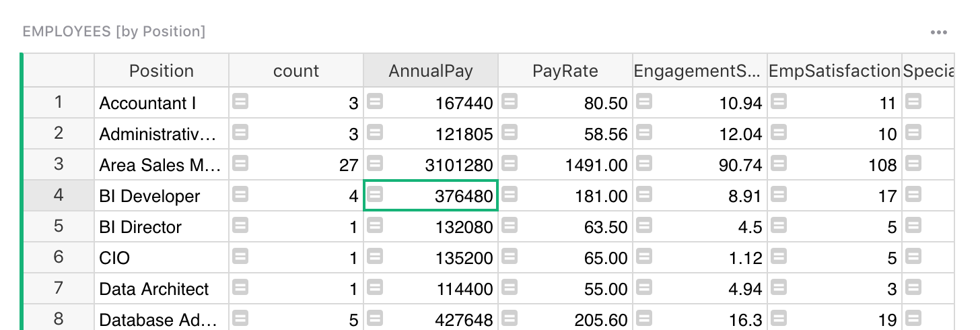Click the Data Architect position cell
This screenshot has width=980, height=330.
pyautogui.click(x=154, y=290)
